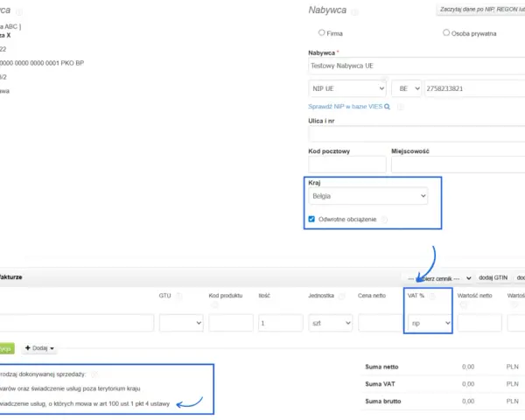The width and height of the screenshot is (525, 420).
Task: Click info icon next to Jednostka header
Action: tap(341, 296)
